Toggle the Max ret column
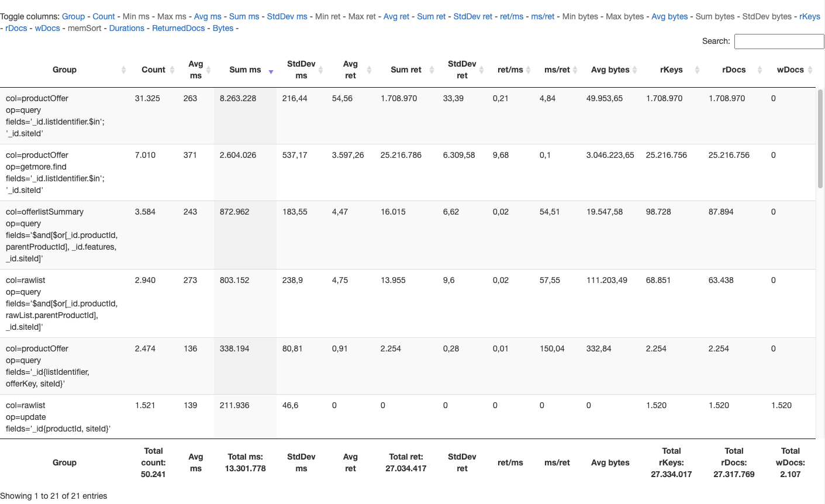Image resolution: width=825 pixels, height=504 pixels. 362,16
